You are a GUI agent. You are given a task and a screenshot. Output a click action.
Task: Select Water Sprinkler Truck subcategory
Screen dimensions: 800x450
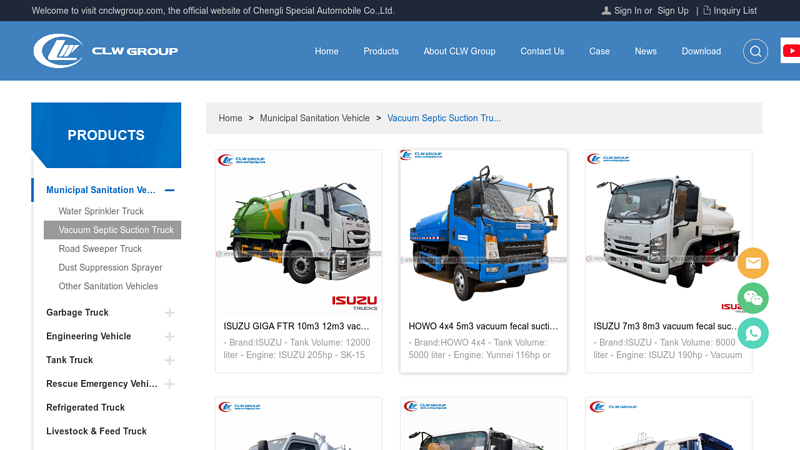101,211
